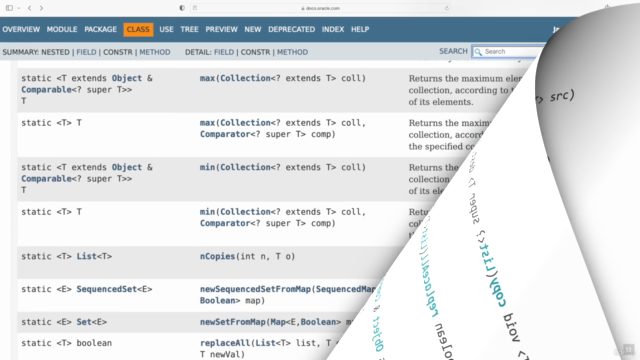Image resolution: width=640 pixels, height=360 pixels.
Task: Click the CONSTR label in the SUMMARY group
Action: 118,52
